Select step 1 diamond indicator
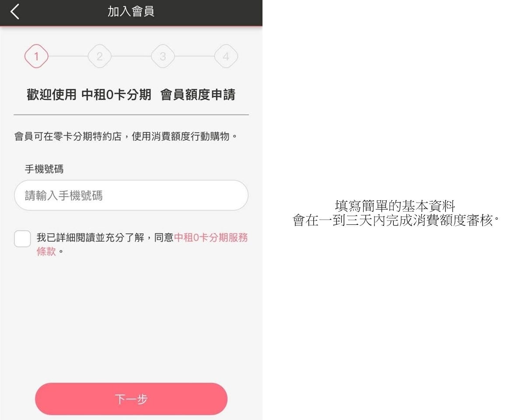Viewport: 525px width, 420px height. pyautogui.click(x=36, y=56)
